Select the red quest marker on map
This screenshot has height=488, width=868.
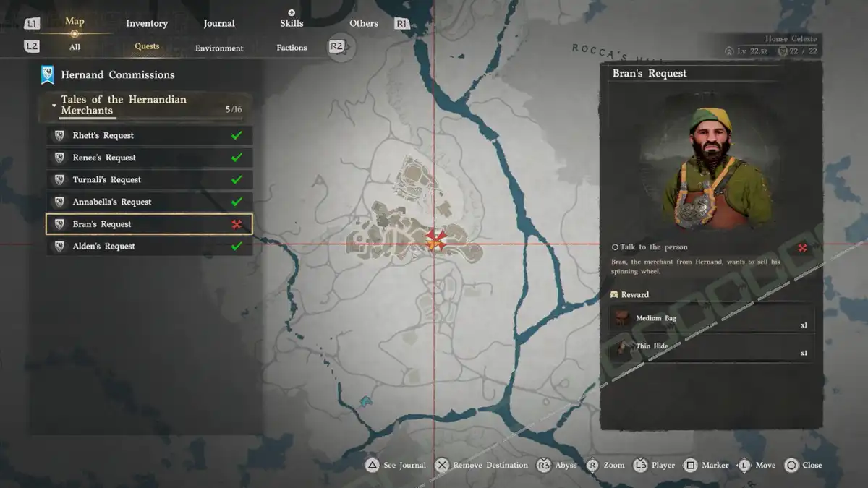click(435, 239)
